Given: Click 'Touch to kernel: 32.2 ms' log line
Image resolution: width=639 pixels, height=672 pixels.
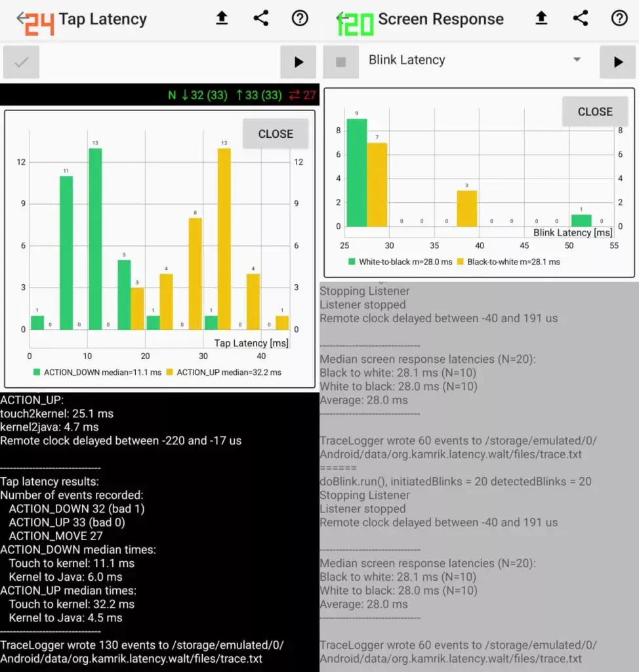Looking at the screenshot, I should [72, 604].
